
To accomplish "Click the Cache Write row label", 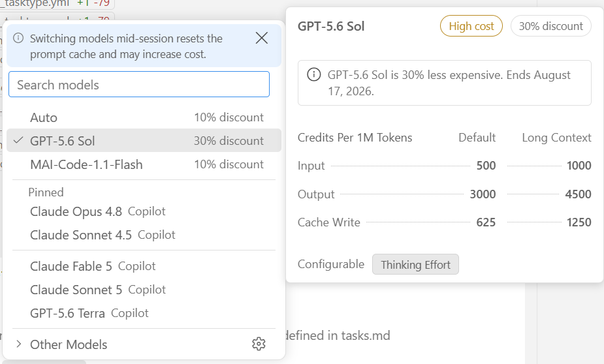I will click(x=329, y=222).
